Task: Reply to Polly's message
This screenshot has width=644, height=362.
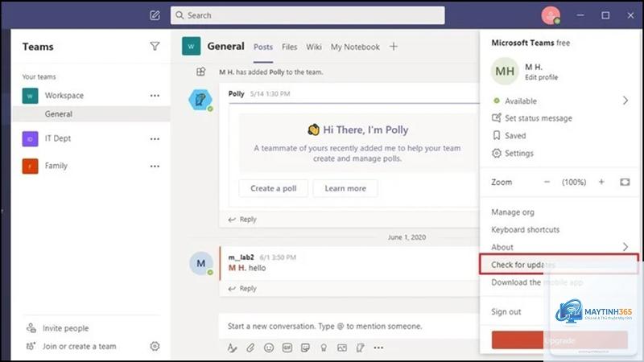Action: (x=242, y=219)
